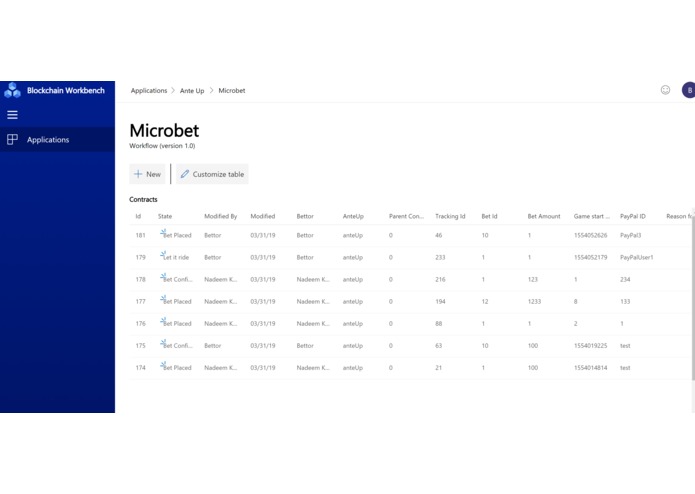This screenshot has width=695, height=494.
Task: Toggle the hamburger navigation menu
Action: click(12, 115)
